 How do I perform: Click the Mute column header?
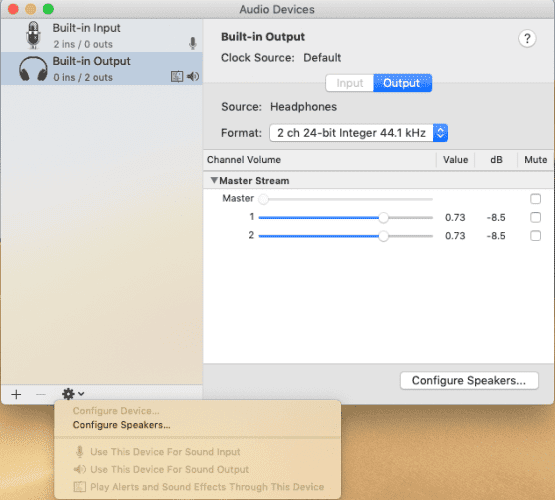point(535,160)
